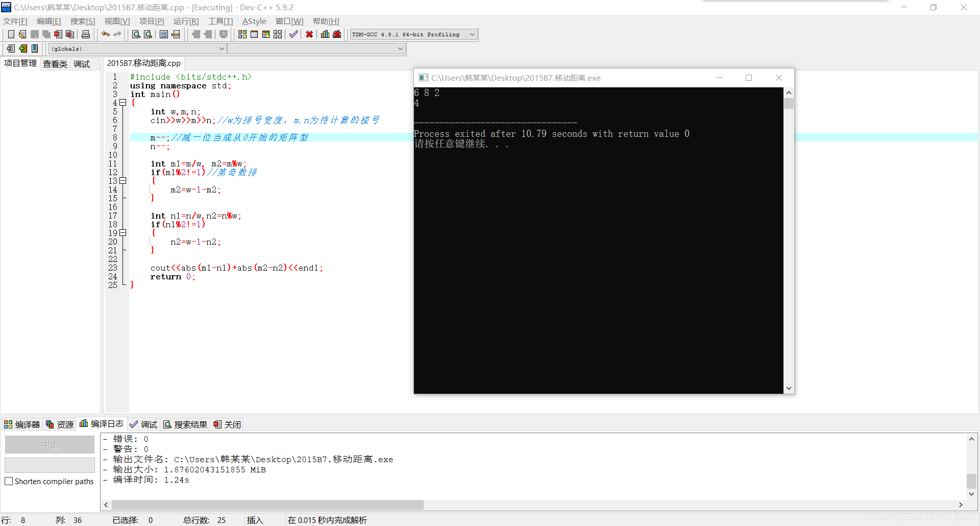Click the Rebuild All icon
The height and width of the screenshot is (526, 980).
[278, 34]
